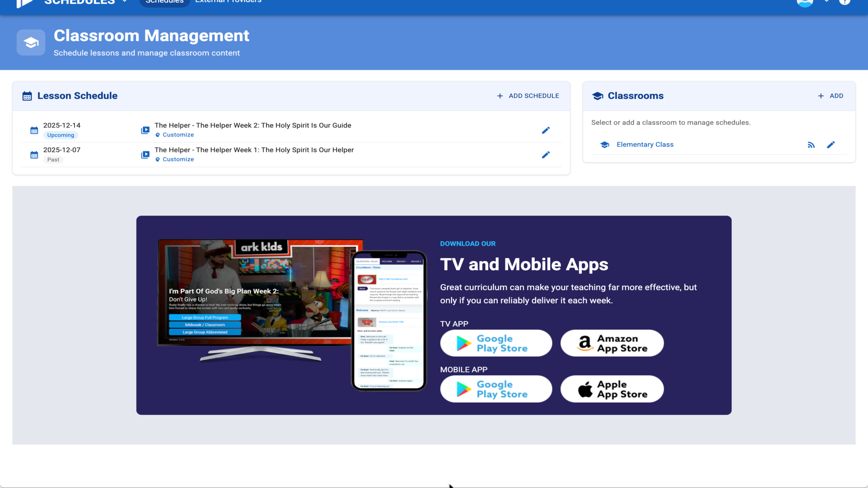Edit Elementary Class with pencil icon

coord(830,145)
